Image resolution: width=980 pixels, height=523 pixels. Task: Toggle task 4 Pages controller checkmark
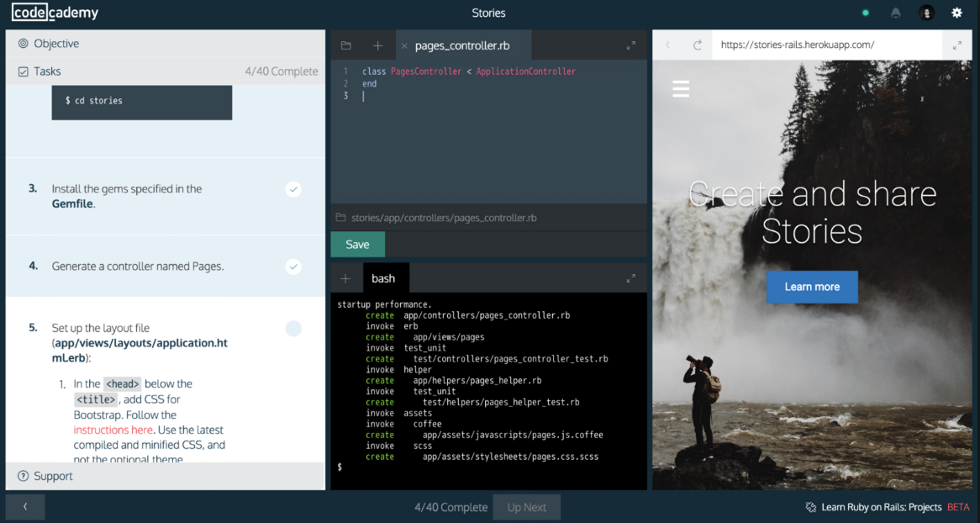(x=293, y=267)
